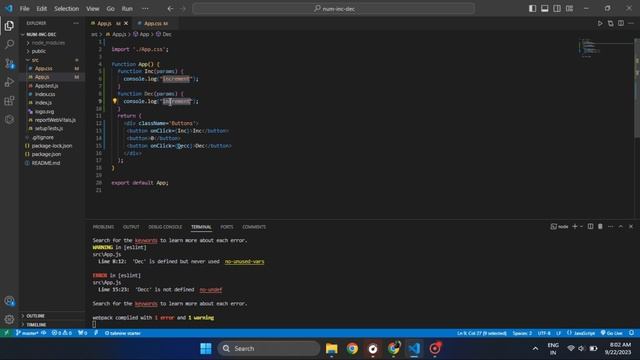This screenshot has width=640, height=360.
Task: Open the editor more actions ellipsis
Action: click(x=631, y=23)
